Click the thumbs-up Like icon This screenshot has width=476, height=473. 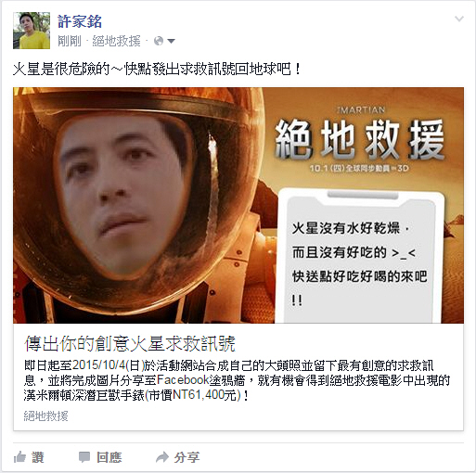click(19, 457)
